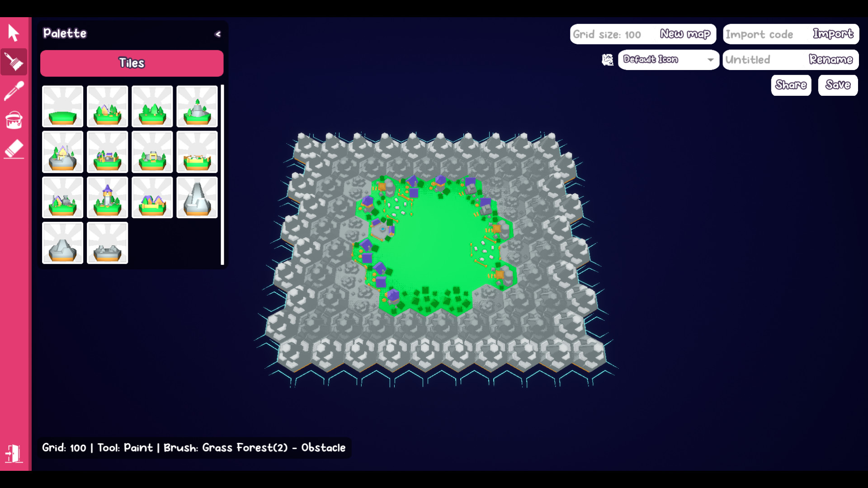This screenshot has width=868, height=488.
Task: Select the cursor selection tool
Action: pyautogui.click(x=14, y=33)
